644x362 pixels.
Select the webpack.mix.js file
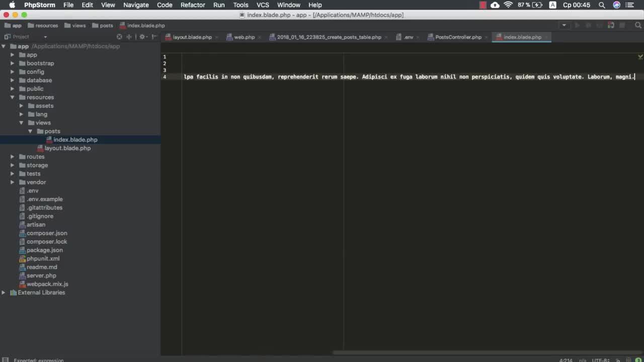[47, 284]
